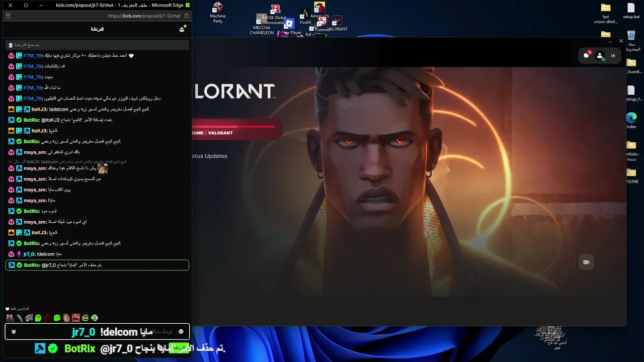644x362 pixels.
Task: Open Valorant launcher profile avatar
Action: tap(600, 56)
